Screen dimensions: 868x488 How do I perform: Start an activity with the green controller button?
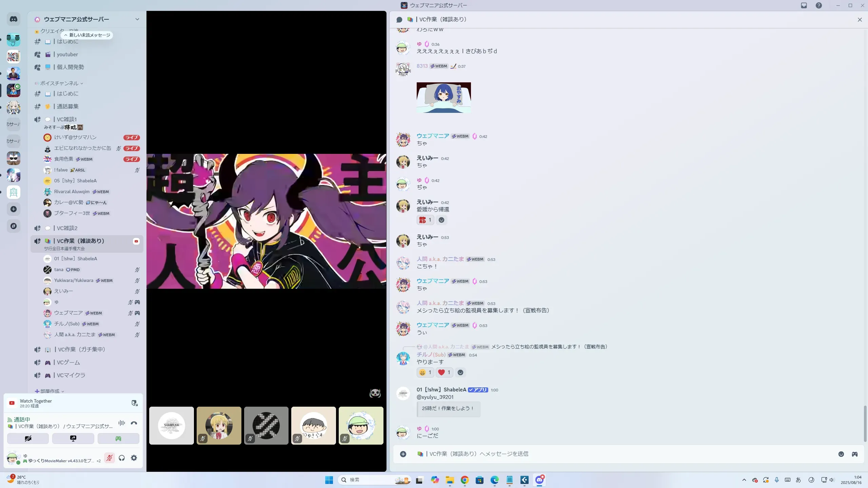click(x=118, y=439)
